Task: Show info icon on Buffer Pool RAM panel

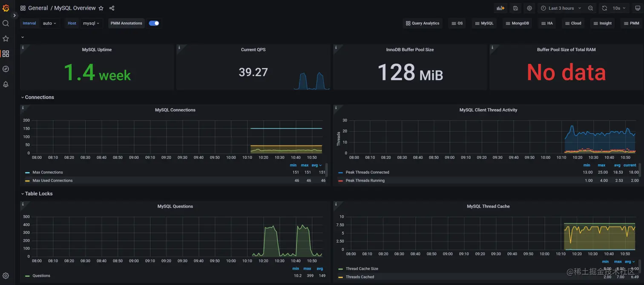Action: coord(492,47)
